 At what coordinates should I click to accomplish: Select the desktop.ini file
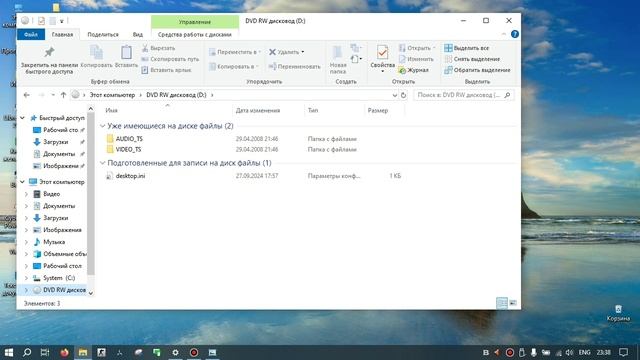pyautogui.click(x=131, y=176)
